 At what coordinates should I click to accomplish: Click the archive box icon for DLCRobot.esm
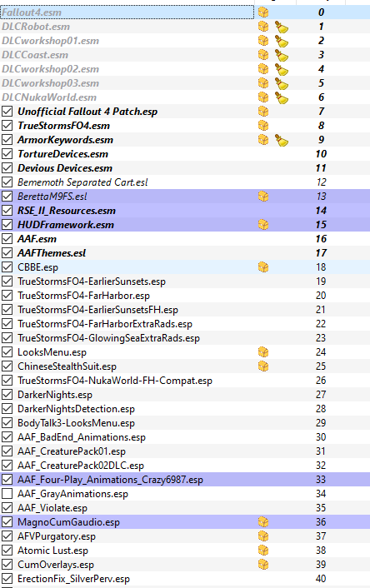coord(263,27)
